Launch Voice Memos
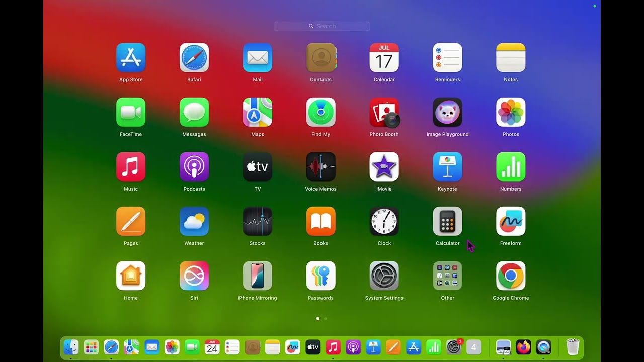The width and height of the screenshot is (644, 362). click(321, 167)
